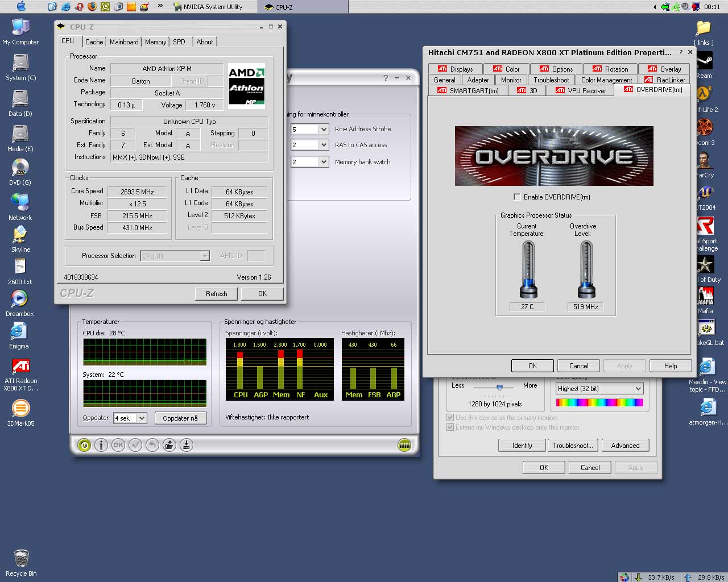
Task: Expand hidden quick launch items chevron
Action: click(160, 6)
